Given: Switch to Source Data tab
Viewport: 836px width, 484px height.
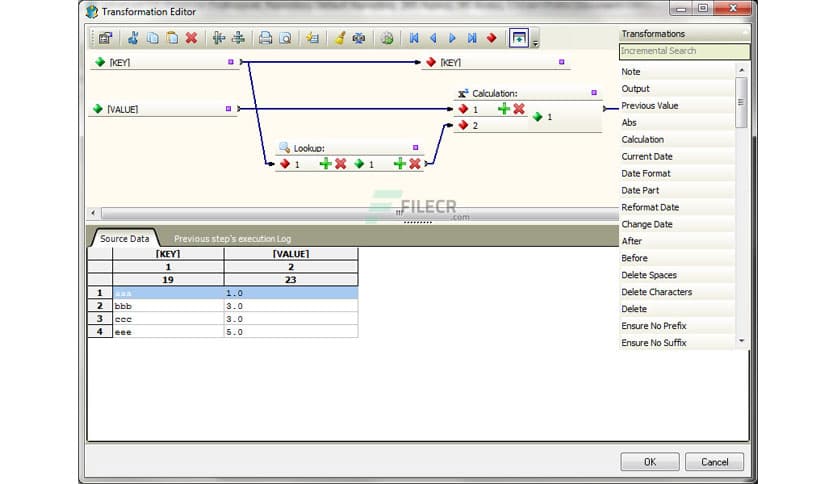Looking at the screenshot, I should coord(125,238).
